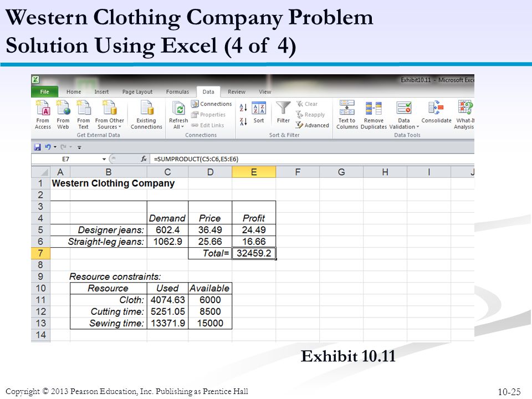This screenshot has height=399, width=532.
Task: Select column C header
Action: click(167, 172)
